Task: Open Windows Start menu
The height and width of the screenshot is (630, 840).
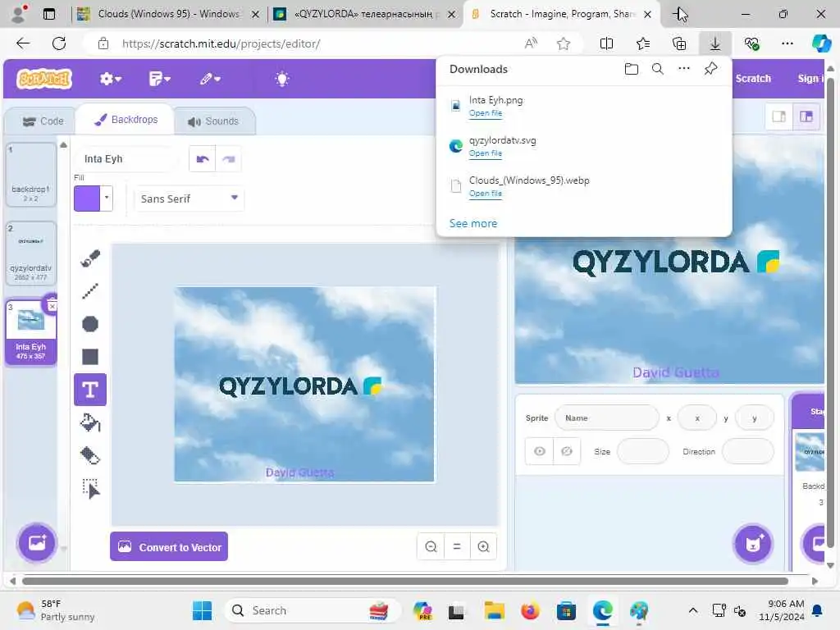Action: point(202,610)
